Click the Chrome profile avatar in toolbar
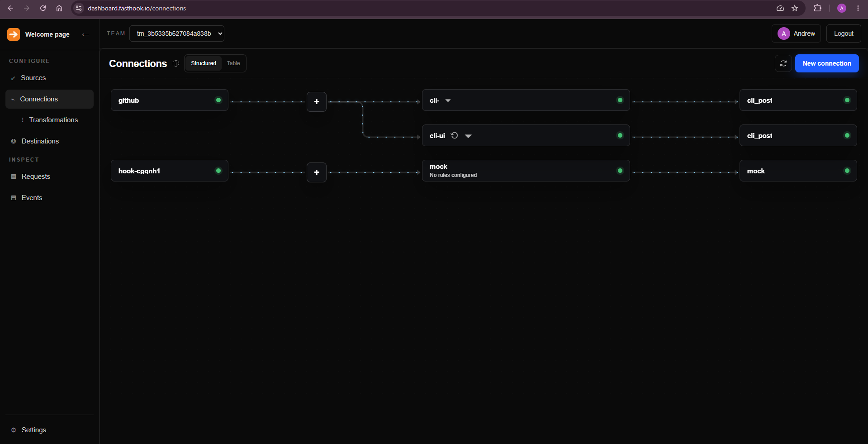This screenshot has width=868, height=444. (842, 8)
